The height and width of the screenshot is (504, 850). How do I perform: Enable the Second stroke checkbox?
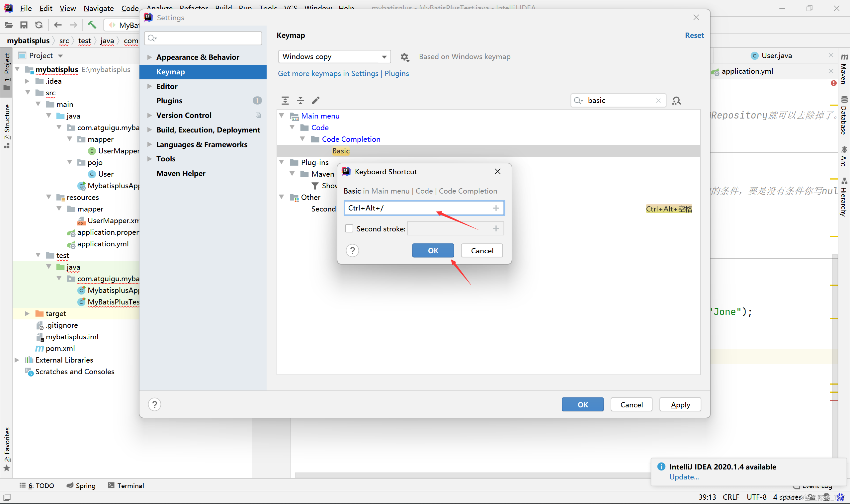point(349,228)
